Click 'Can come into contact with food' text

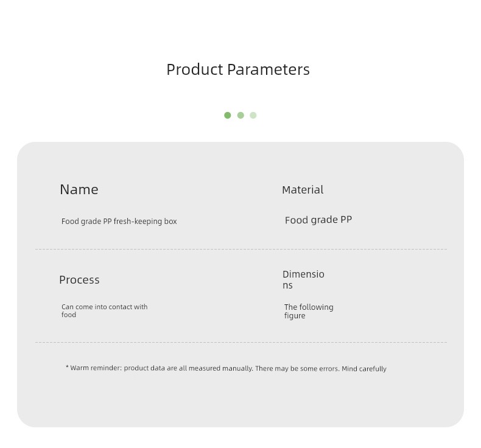pyautogui.click(x=104, y=310)
